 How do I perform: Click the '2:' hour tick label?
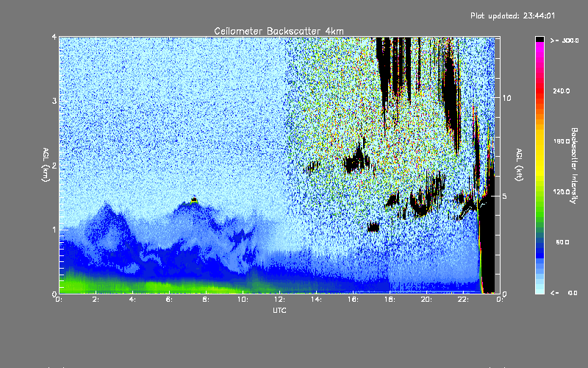[96, 300]
